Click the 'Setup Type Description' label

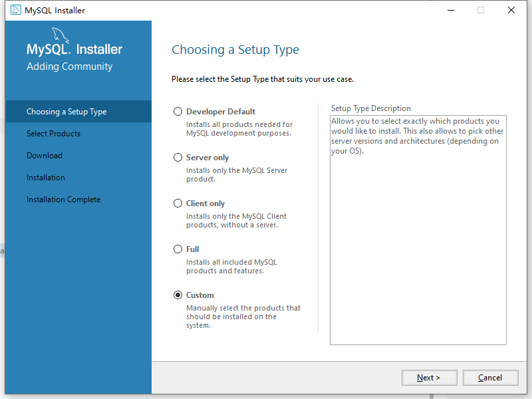click(371, 108)
